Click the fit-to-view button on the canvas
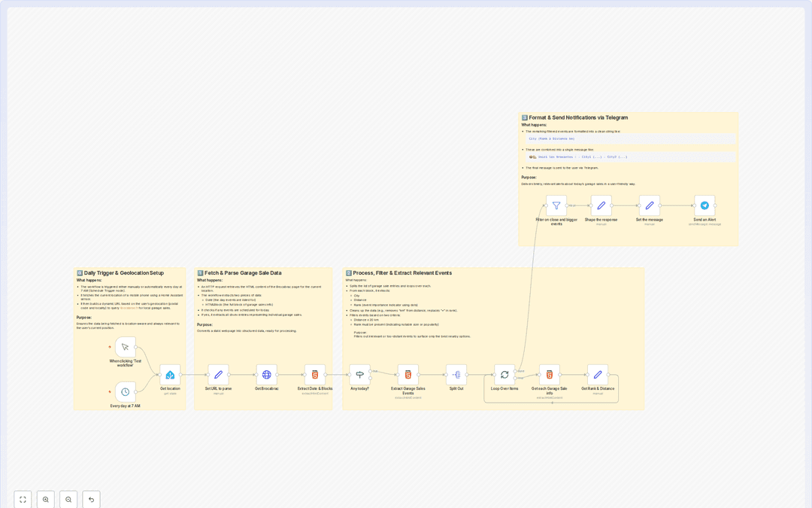 [23, 499]
